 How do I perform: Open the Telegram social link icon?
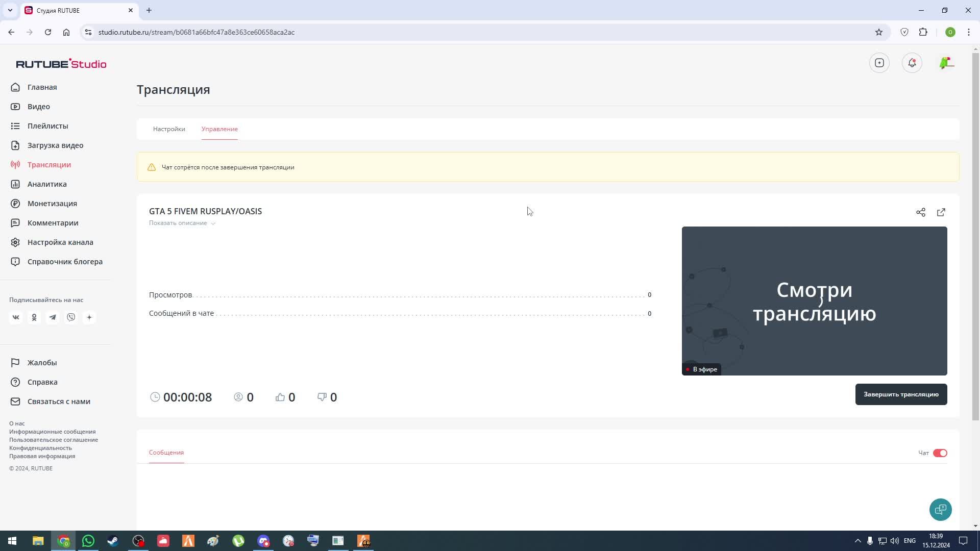(53, 317)
